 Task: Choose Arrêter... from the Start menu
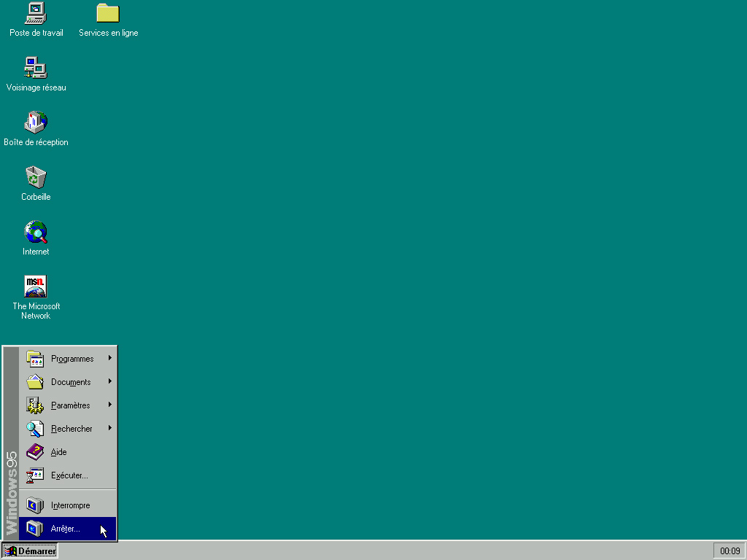pos(67,529)
